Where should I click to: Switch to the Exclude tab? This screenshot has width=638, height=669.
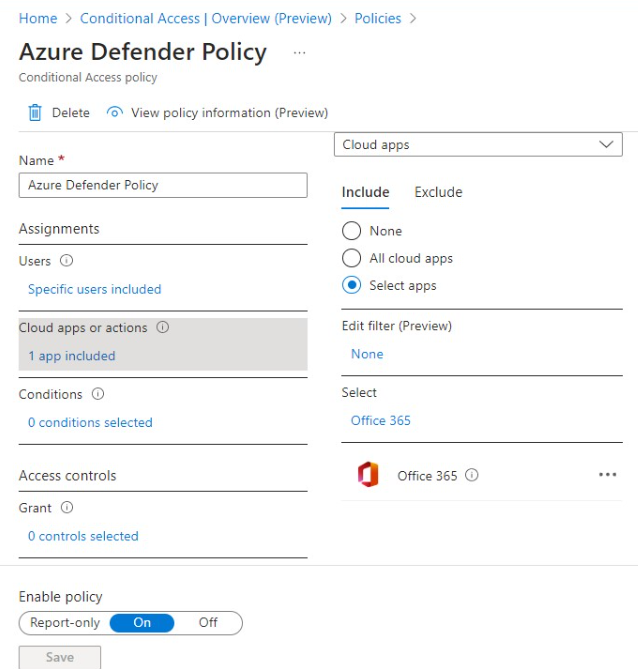[x=438, y=192]
